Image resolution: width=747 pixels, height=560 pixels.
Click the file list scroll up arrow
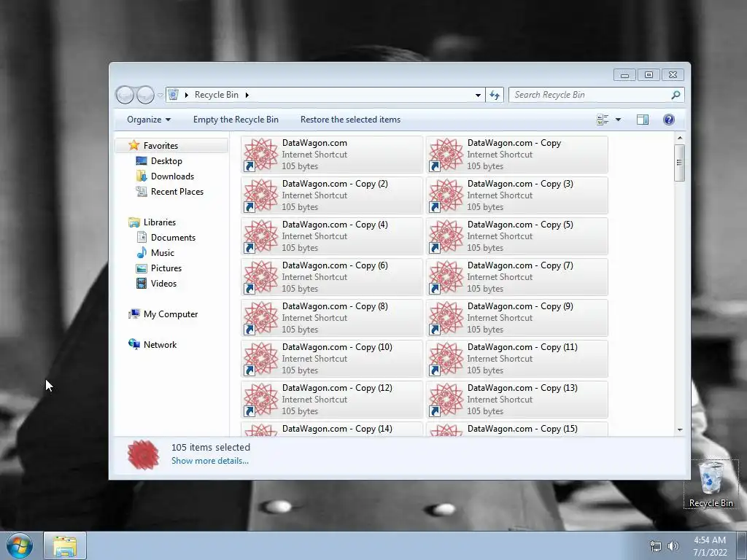click(680, 138)
